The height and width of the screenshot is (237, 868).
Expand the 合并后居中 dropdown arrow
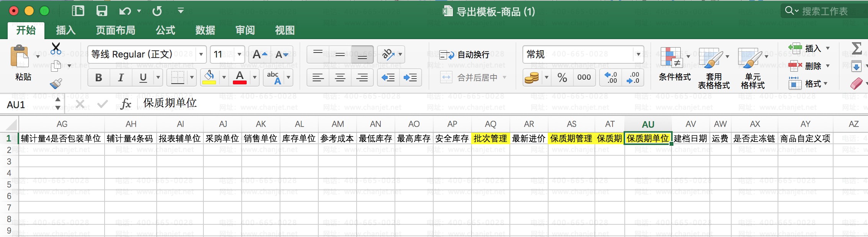[x=504, y=77]
